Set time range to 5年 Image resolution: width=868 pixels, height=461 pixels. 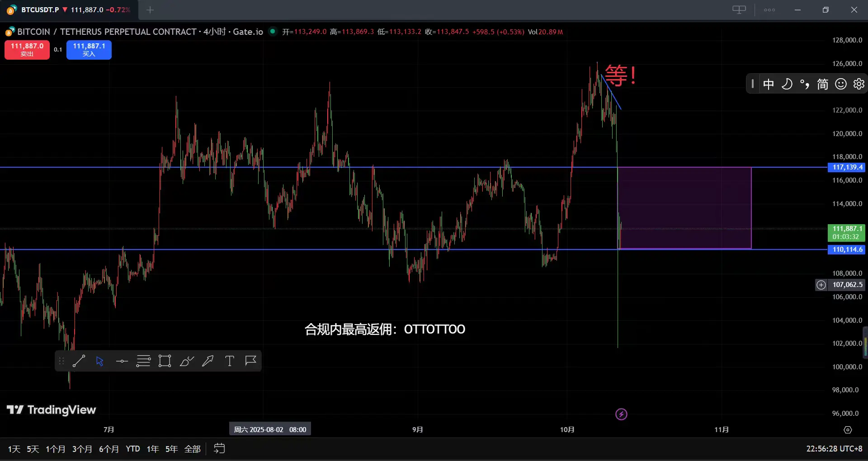(x=172, y=449)
